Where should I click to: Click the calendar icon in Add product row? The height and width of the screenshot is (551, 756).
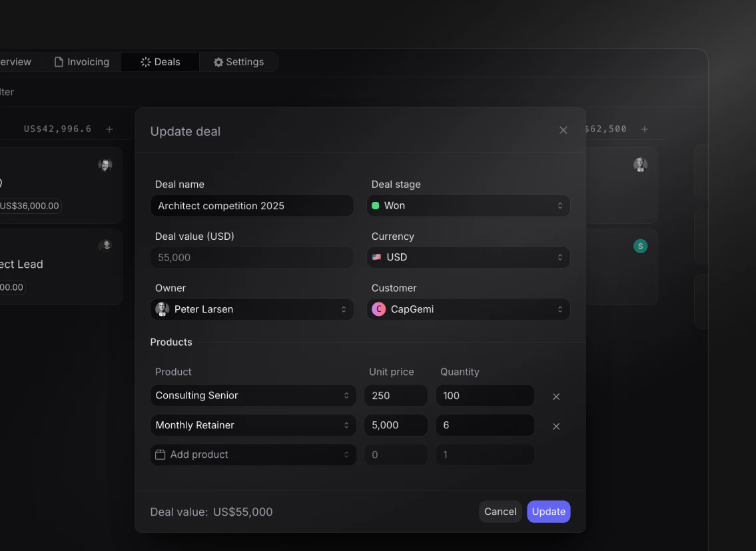160,454
